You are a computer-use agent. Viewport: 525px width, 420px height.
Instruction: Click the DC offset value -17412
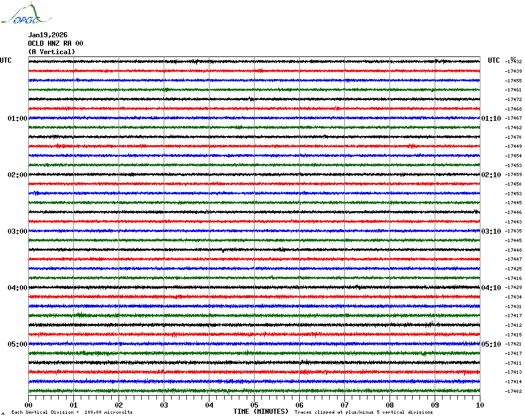513,325
